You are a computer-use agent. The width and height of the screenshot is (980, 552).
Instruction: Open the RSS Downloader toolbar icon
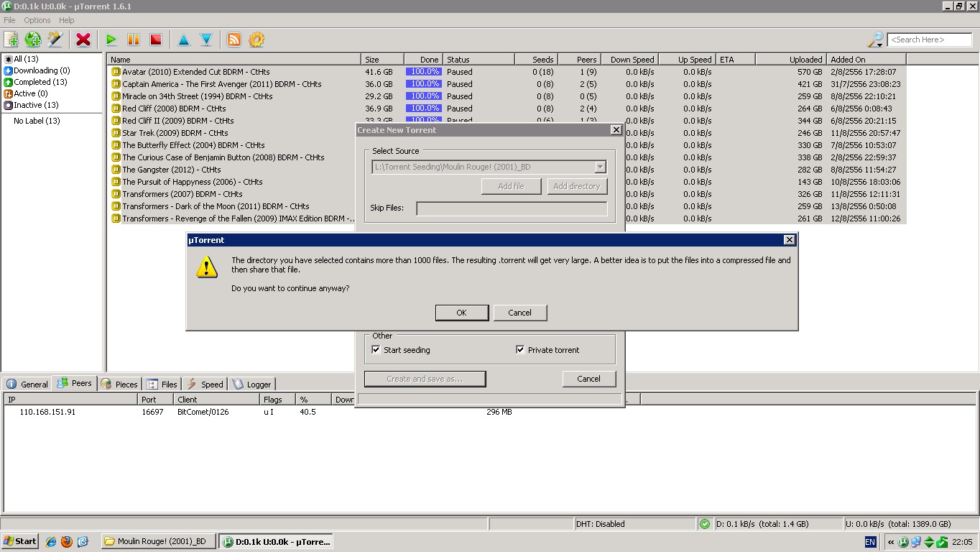pyautogui.click(x=234, y=40)
